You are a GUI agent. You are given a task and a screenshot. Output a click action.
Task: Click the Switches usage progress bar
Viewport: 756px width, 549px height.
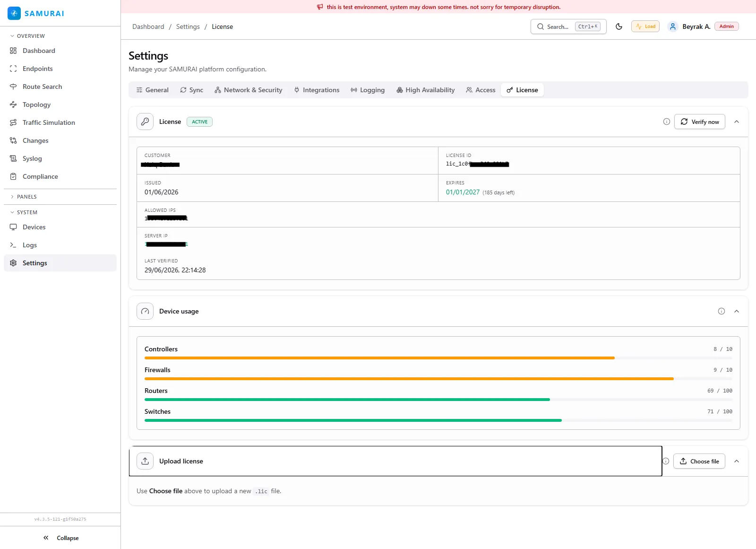[x=438, y=420]
